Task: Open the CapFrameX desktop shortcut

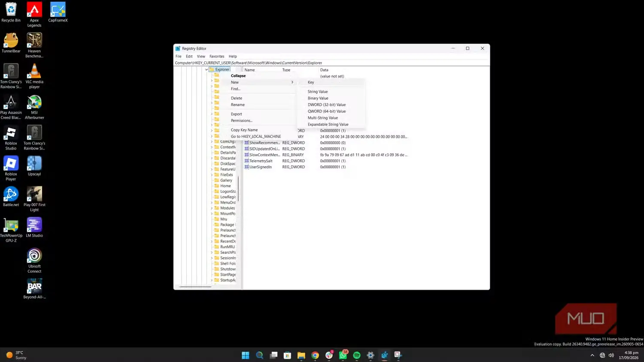Action: 58,12
